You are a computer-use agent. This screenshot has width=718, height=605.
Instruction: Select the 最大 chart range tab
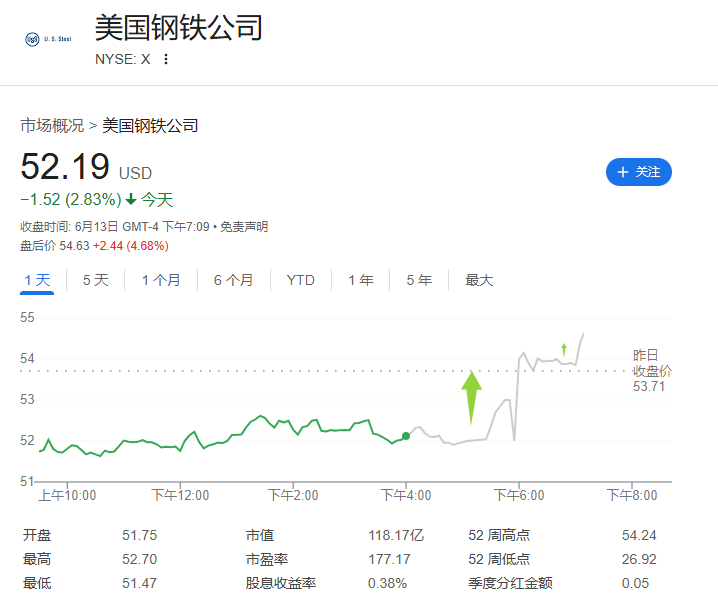[x=479, y=280]
